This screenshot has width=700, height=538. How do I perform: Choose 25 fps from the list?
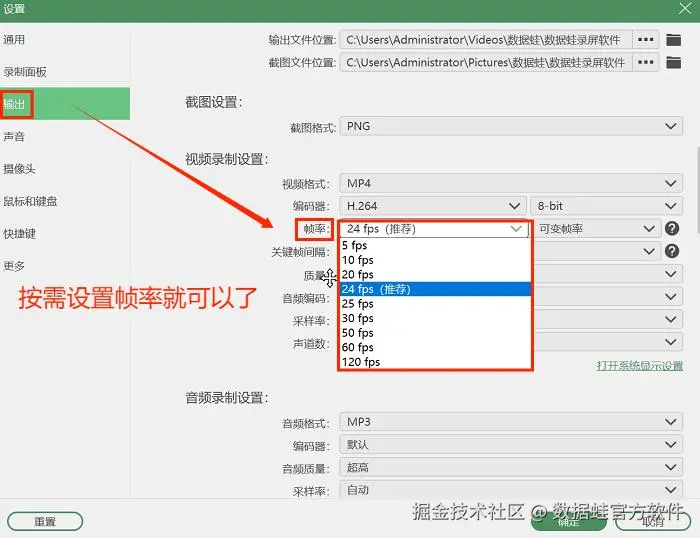coord(435,304)
